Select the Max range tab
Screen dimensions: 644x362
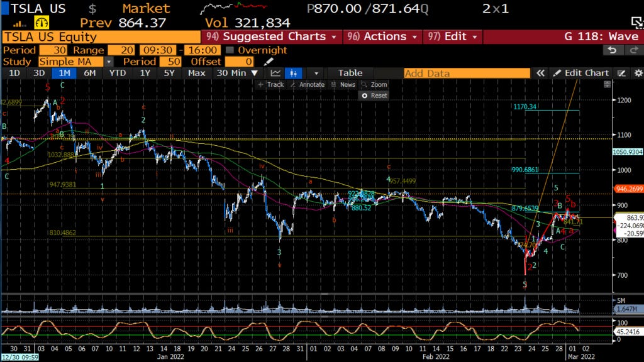click(x=196, y=73)
